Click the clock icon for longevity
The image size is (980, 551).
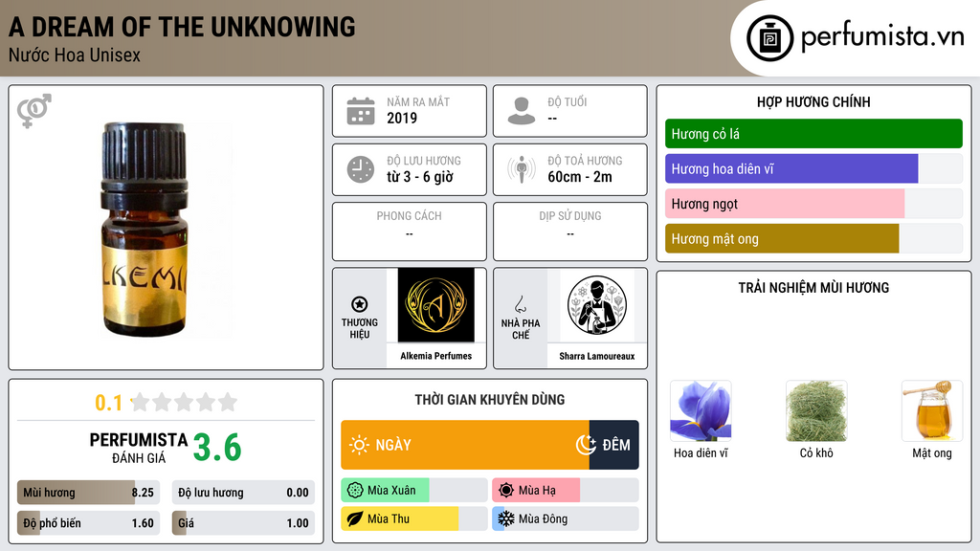(x=361, y=169)
